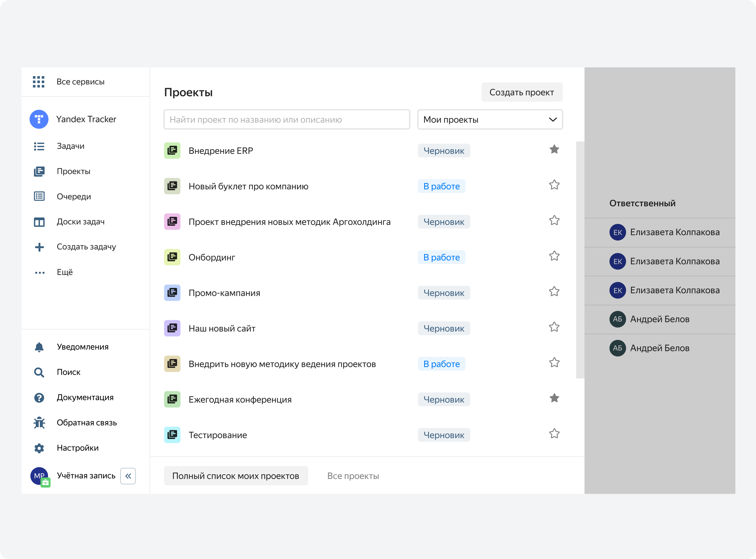Click the Уведомления bell icon
The width and height of the screenshot is (756, 559).
[39, 347]
